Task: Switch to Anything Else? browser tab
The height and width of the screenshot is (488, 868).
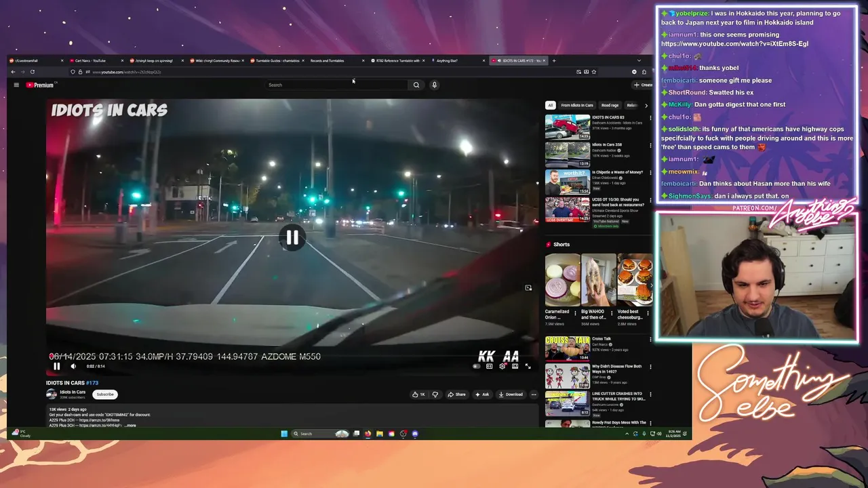Action: click(454, 60)
